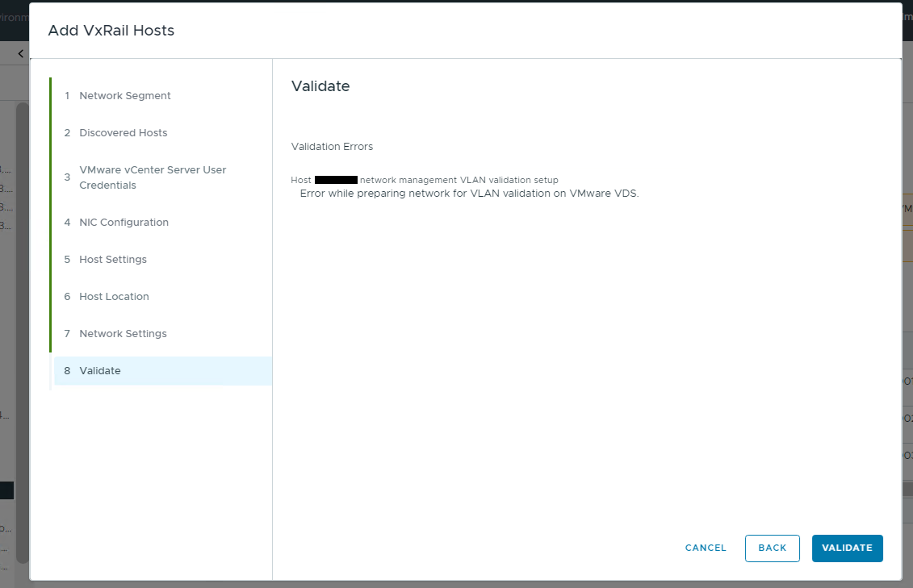
Task: Click the back chevron beside the dialog
Action: pos(19,52)
